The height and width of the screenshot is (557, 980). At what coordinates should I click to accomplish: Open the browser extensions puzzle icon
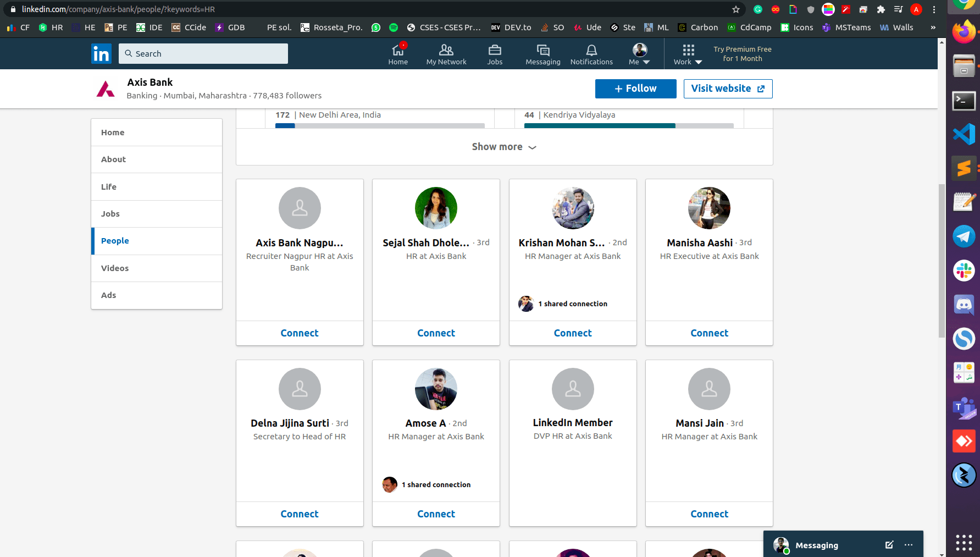click(x=881, y=9)
